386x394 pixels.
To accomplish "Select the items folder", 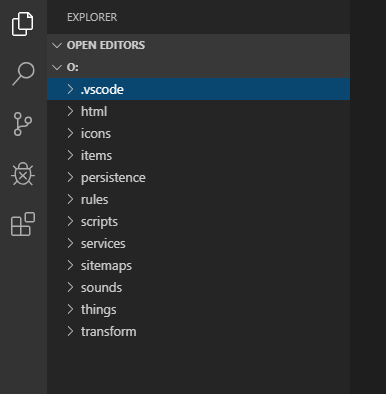I will pos(198,155).
